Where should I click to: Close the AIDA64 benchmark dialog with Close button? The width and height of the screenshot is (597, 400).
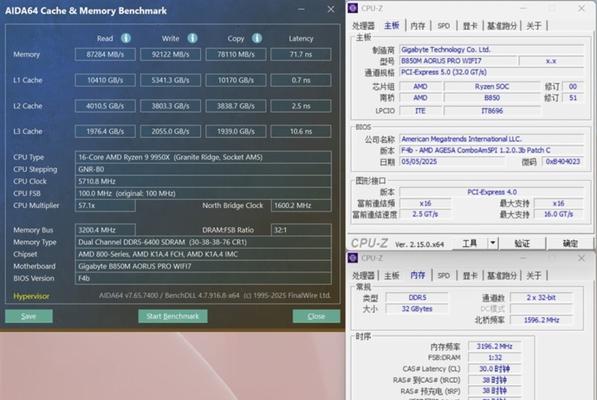pos(316,316)
